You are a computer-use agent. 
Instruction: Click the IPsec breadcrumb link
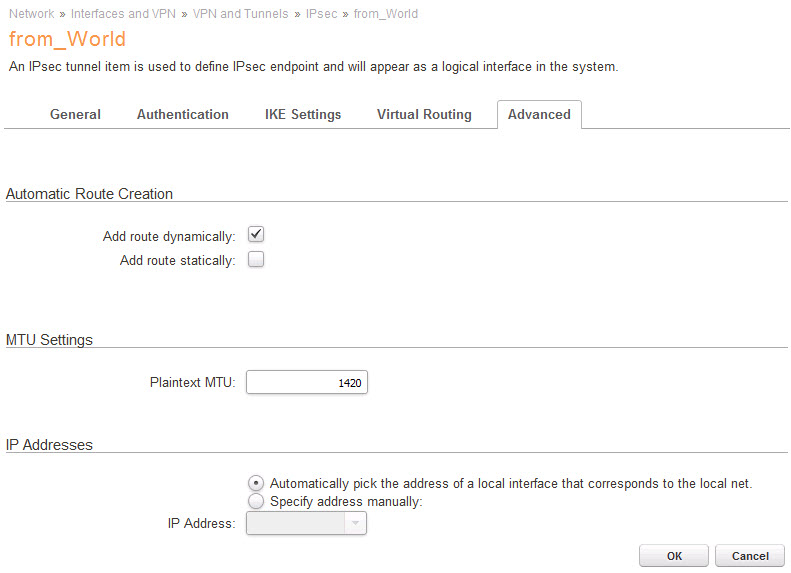pyautogui.click(x=322, y=14)
